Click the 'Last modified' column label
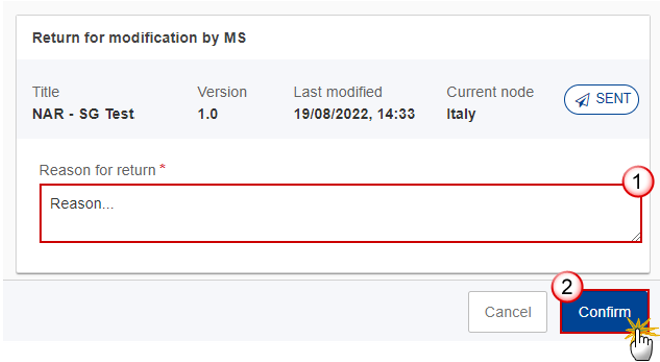 pos(338,92)
